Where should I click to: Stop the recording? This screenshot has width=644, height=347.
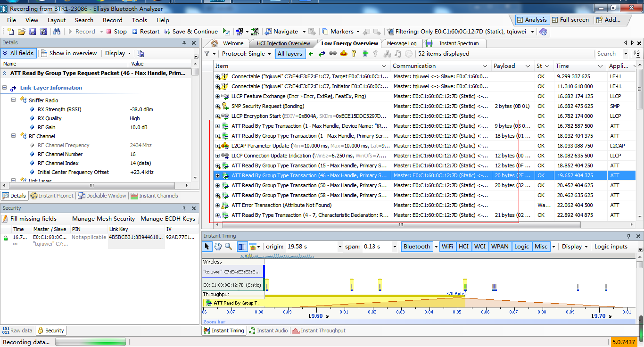tap(116, 32)
